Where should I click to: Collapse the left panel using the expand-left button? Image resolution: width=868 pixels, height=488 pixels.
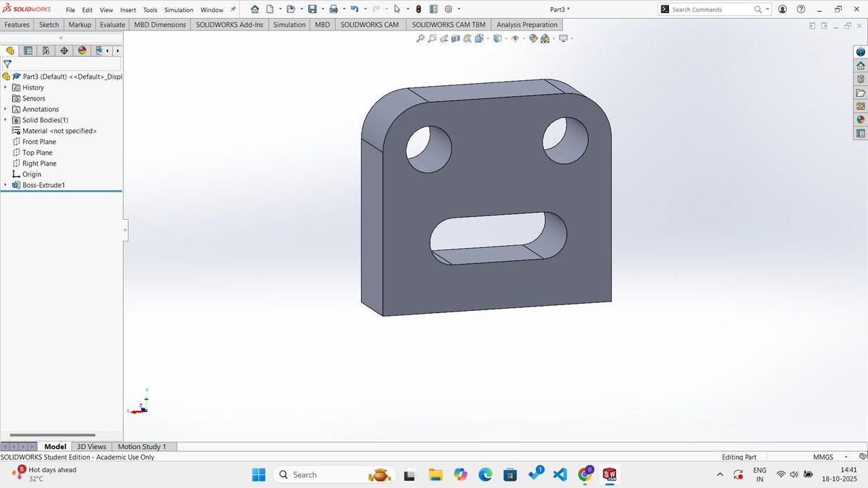point(812,26)
